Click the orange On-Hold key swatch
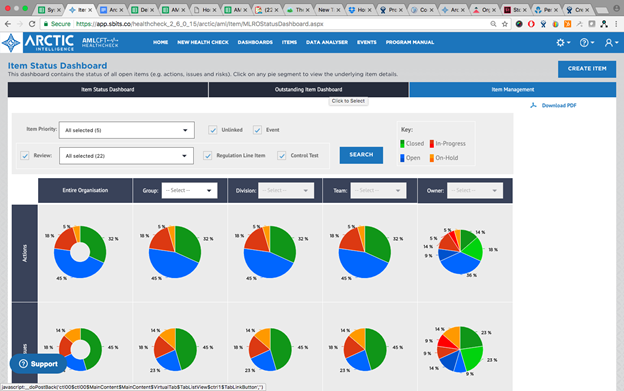The width and height of the screenshot is (624, 391). click(x=432, y=158)
